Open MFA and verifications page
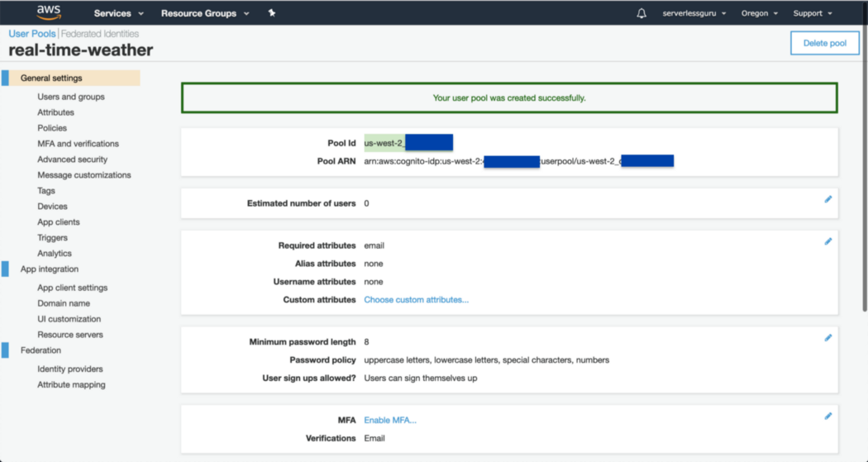The width and height of the screenshot is (868, 462). [78, 143]
